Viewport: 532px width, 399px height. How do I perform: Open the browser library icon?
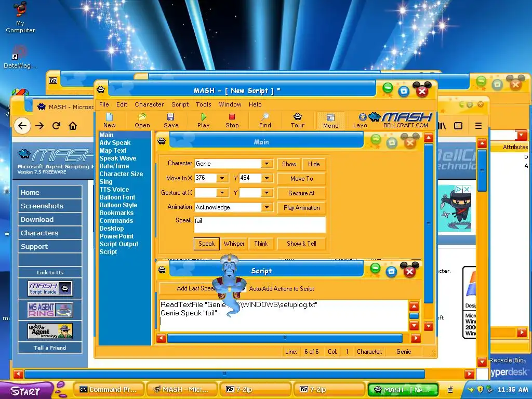click(x=442, y=126)
